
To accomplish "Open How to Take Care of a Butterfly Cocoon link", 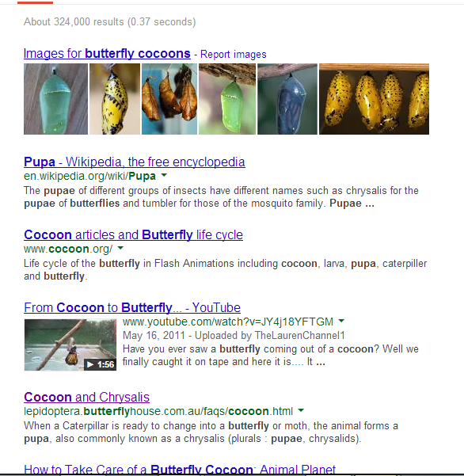I will click(x=180, y=469).
